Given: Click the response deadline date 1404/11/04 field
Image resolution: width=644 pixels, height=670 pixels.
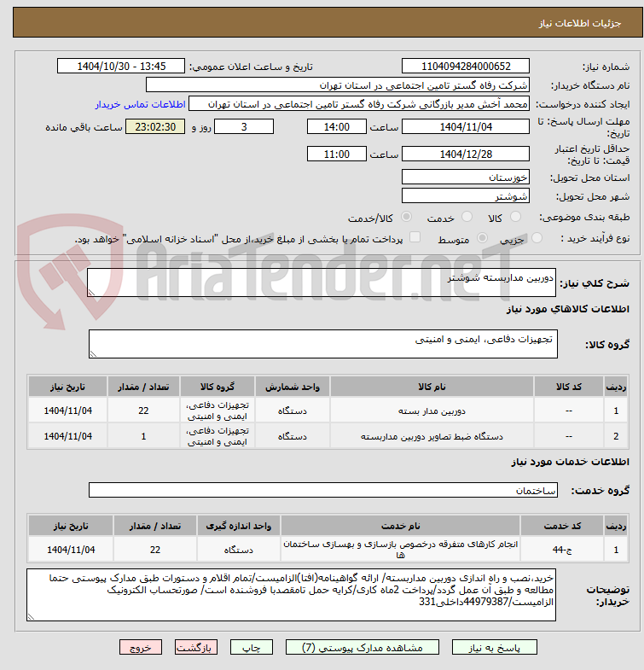Looking at the screenshot, I should point(466,127).
